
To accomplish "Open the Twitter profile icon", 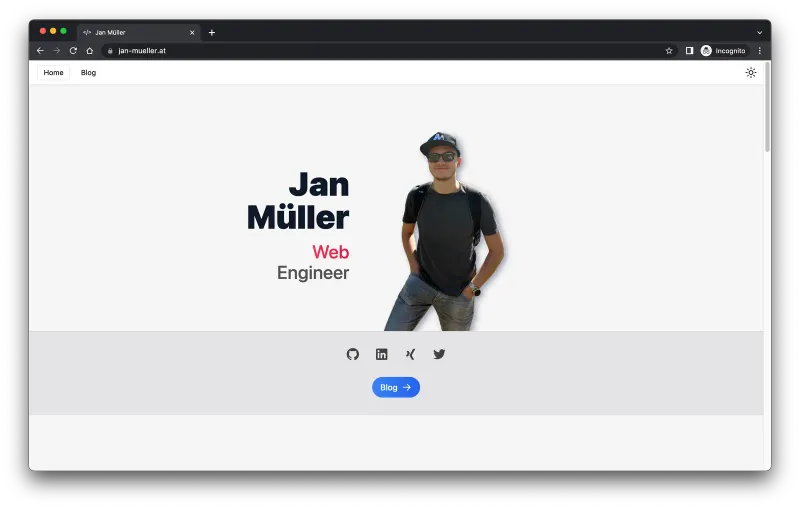I will coord(439,354).
